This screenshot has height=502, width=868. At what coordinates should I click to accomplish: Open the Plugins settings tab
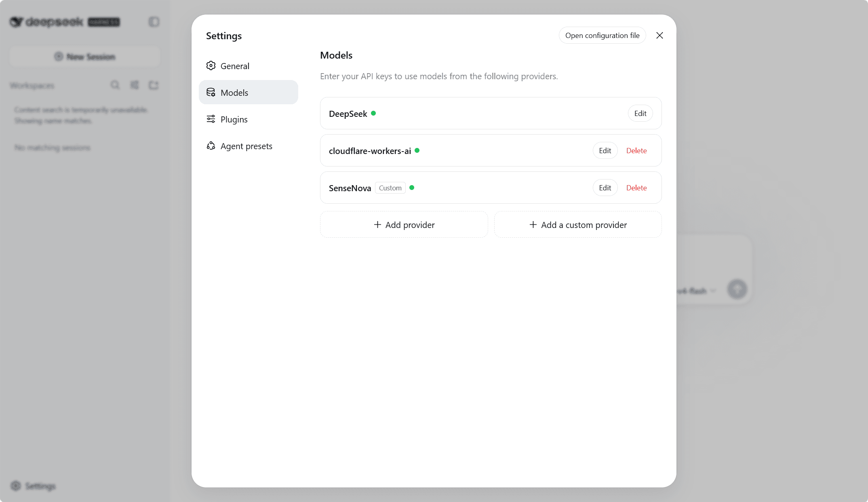click(x=249, y=119)
